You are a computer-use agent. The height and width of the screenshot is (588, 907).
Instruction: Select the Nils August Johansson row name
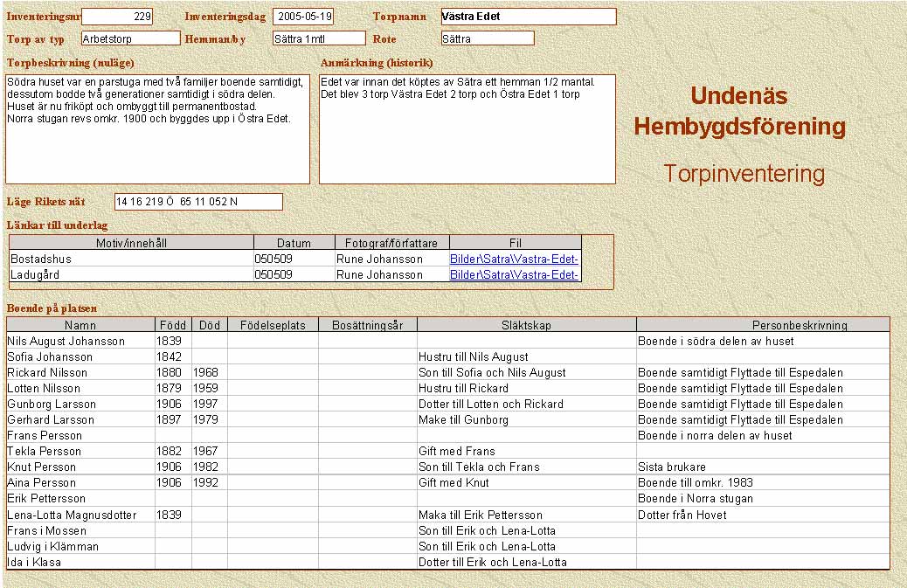click(66, 342)
